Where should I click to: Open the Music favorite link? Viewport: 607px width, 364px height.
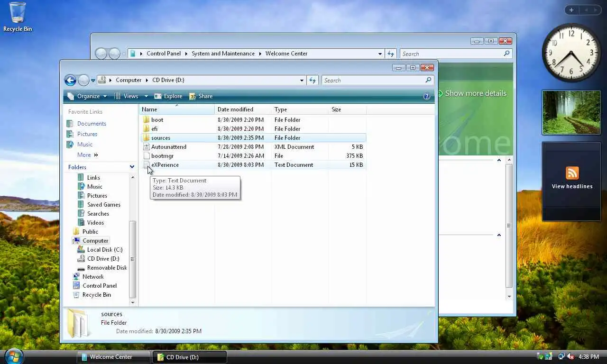(x=80, y=145)
